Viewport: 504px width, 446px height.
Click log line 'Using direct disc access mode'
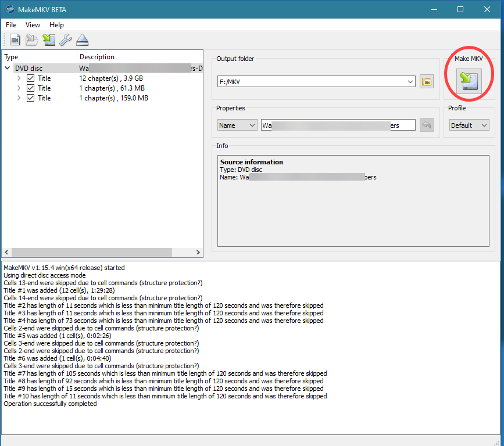pyautogui.click(x=45, y=275)
